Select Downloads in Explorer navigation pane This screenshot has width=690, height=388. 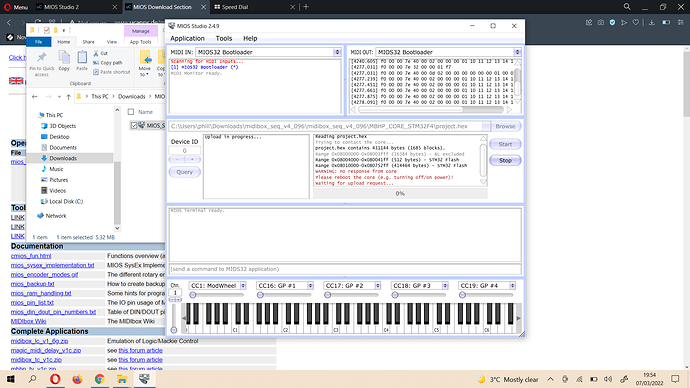[x=62, y=158]
